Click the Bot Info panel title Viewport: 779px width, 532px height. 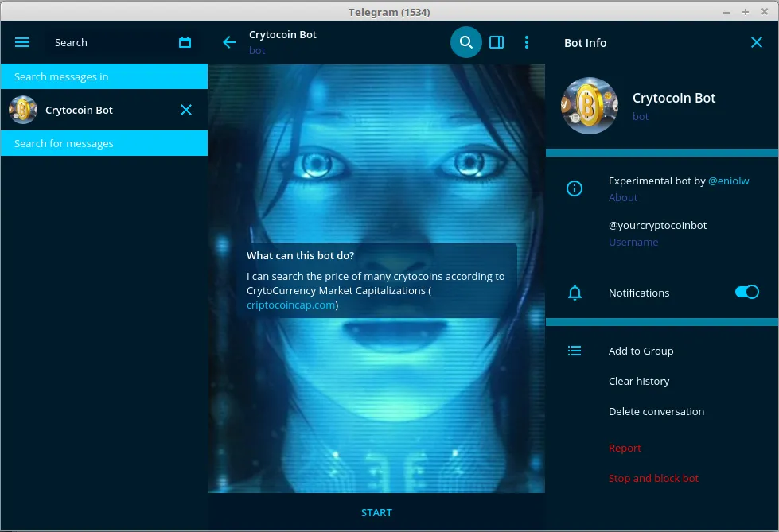point(585,43)
